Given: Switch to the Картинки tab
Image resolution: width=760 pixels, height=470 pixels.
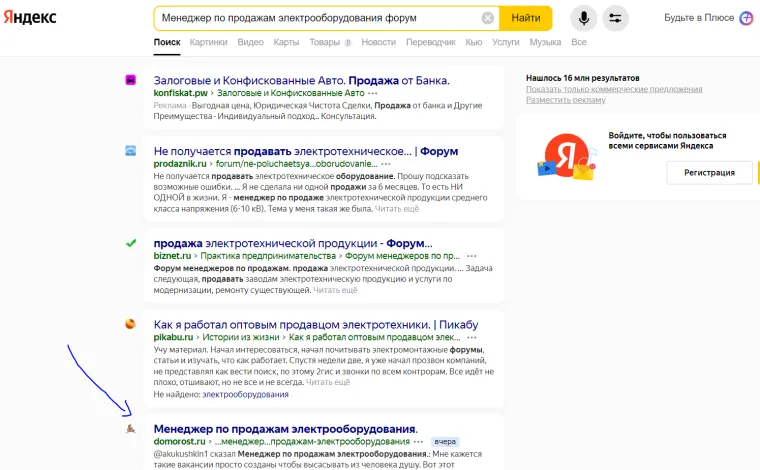Looking at the screenshot, I should (x=208, y=42).
